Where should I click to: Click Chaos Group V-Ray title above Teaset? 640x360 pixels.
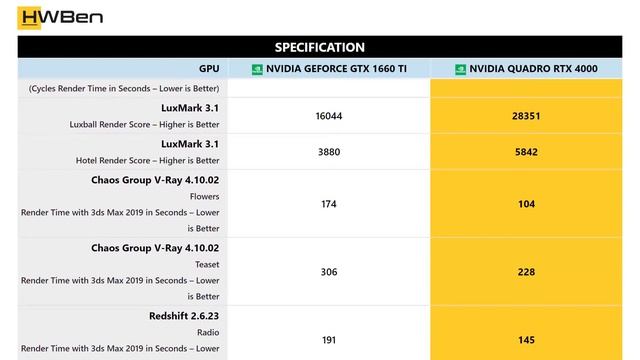click(155, 248)
